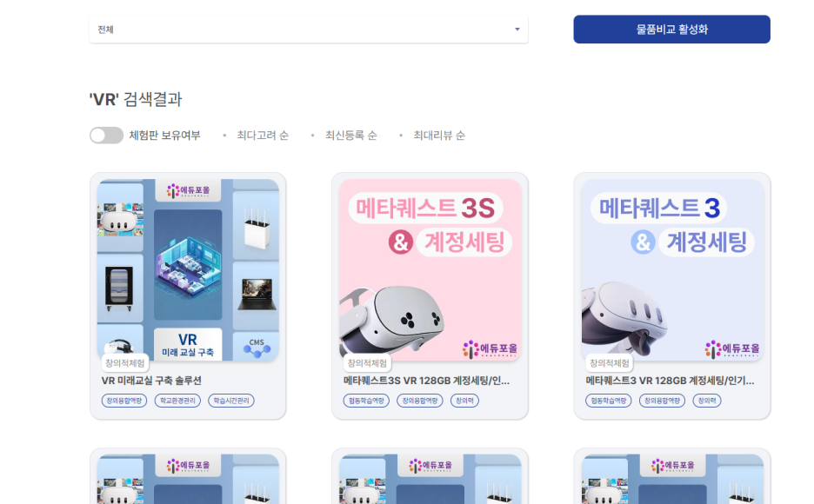This screenshot has width=814, height=504.
Task: Click 창의력 tag on 메타퀘스트3 card
Action: click(x=706, y=401)
